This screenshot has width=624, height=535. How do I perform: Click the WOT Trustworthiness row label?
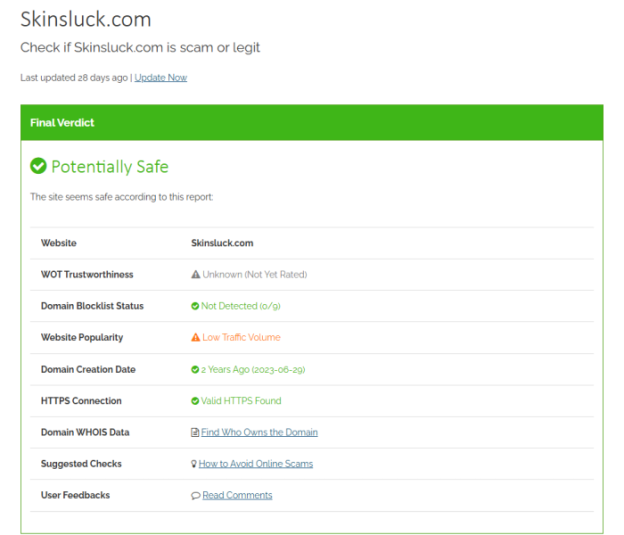[87, 275]
